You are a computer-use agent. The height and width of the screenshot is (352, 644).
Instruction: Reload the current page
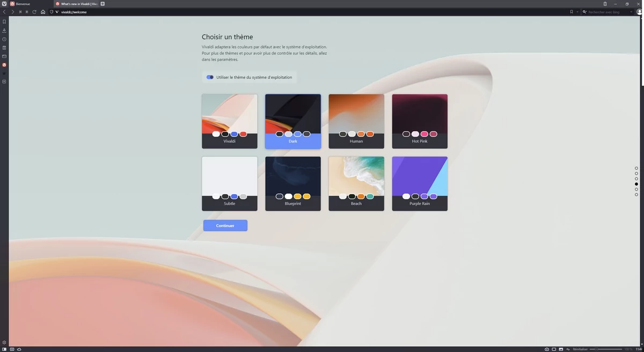click(34, 12)
